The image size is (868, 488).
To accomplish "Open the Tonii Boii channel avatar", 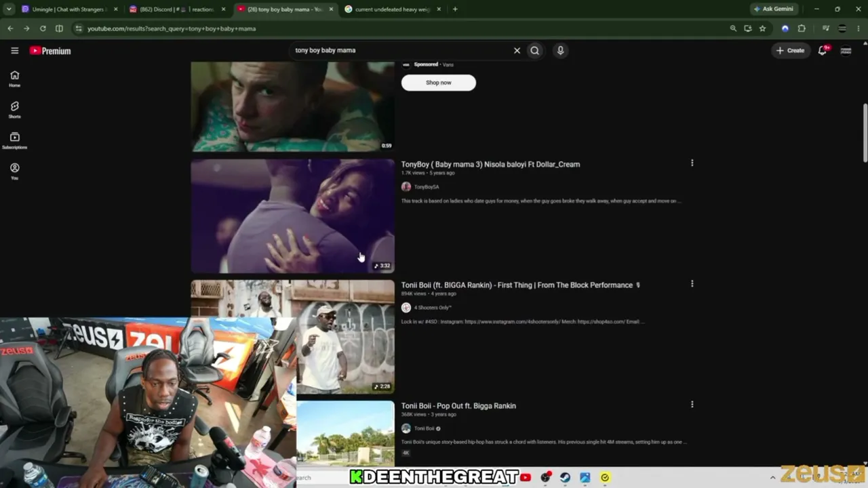I will click(x=406, y=428).
